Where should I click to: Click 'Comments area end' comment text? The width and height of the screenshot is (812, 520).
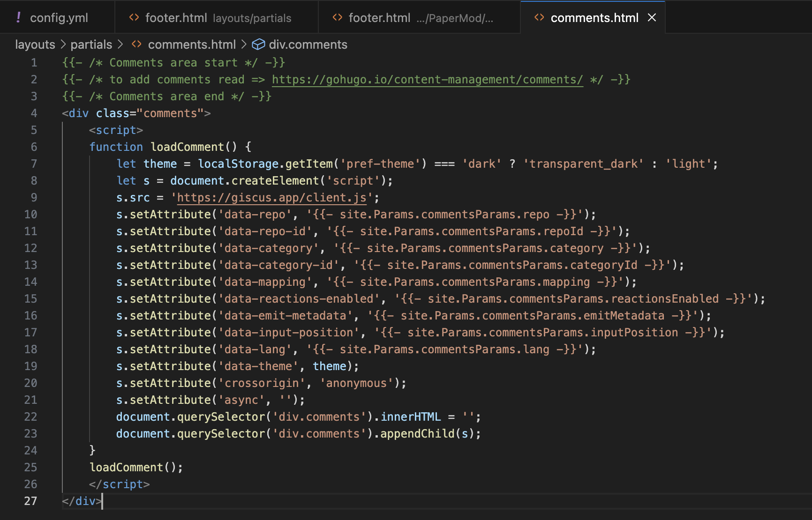166,97
